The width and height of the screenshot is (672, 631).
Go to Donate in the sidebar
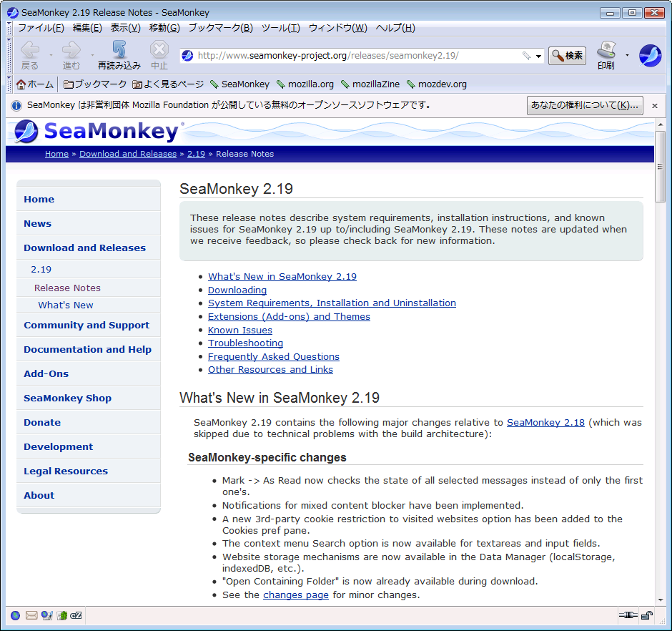pyautogui.click(x=42, y=423)
